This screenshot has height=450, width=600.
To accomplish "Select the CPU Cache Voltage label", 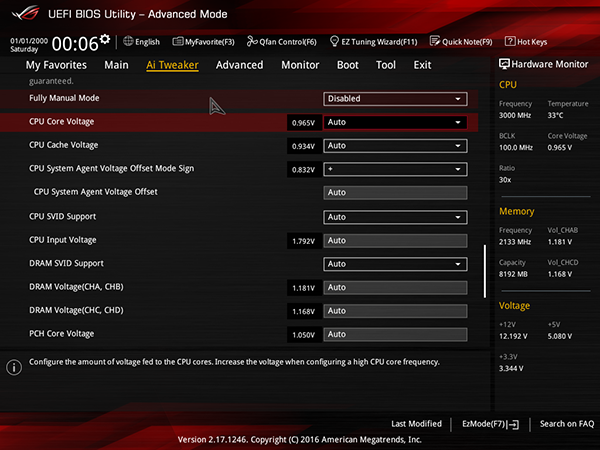I will 64,145.
